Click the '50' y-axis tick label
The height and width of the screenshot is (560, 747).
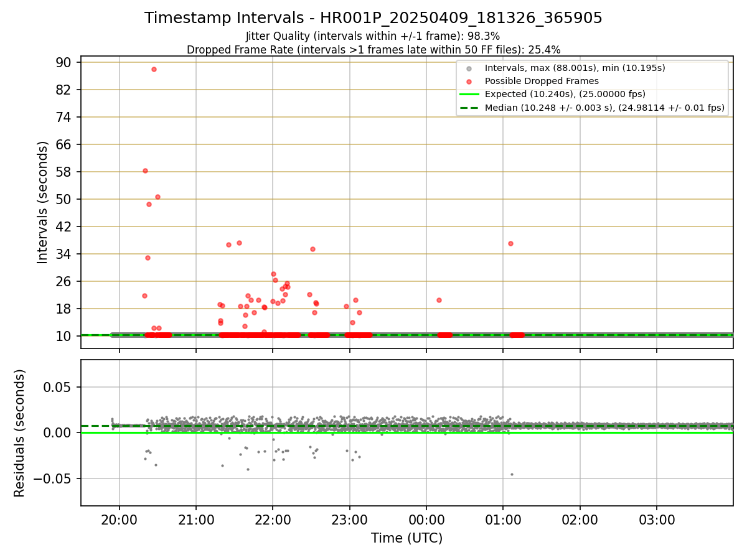pyautogui.click(x=65, y=199)
